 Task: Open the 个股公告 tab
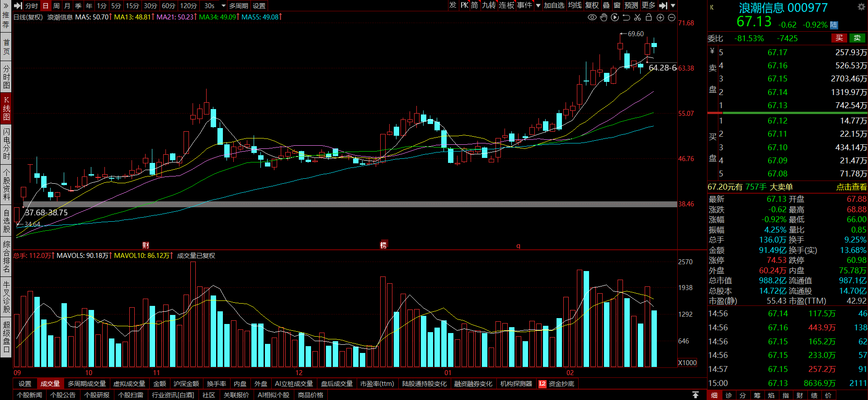63,395
